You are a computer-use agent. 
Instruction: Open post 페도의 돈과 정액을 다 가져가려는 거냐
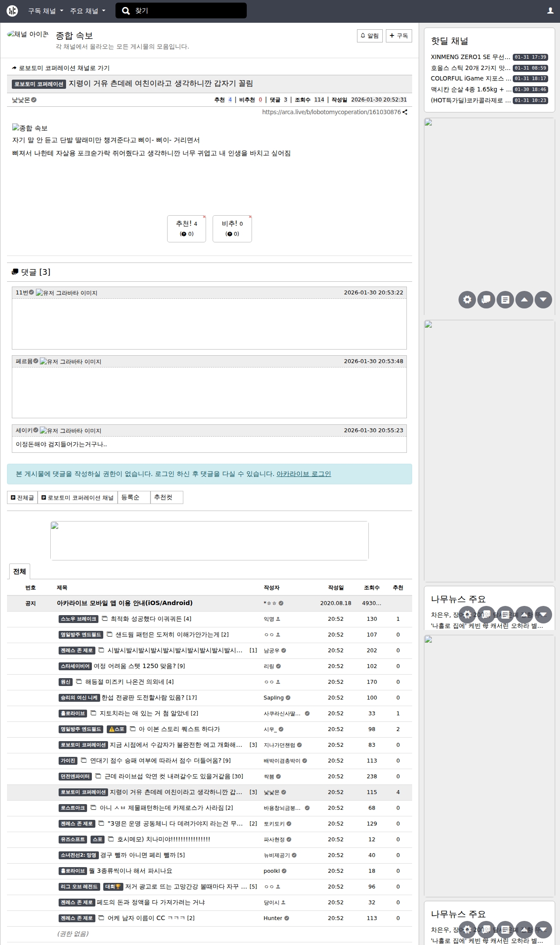click(x=150, y=902)
